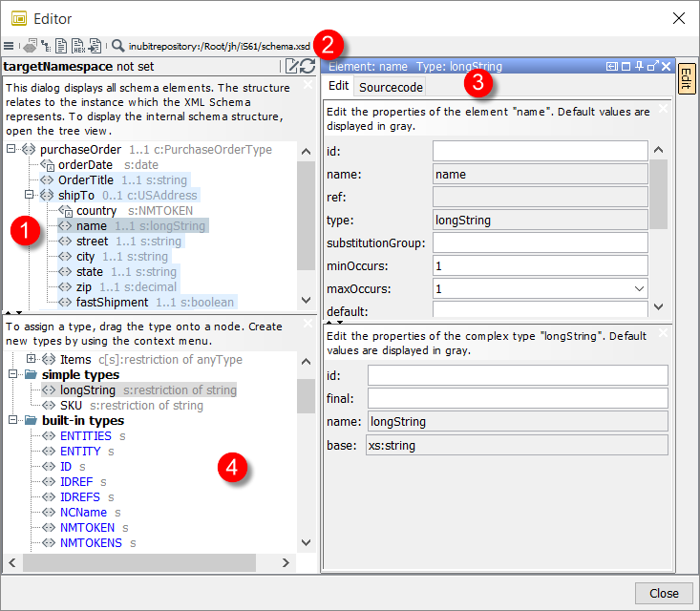Select the NMTOKENS built-in type
Viewport: 700px width, 611px height.
(x=89, y=542)
